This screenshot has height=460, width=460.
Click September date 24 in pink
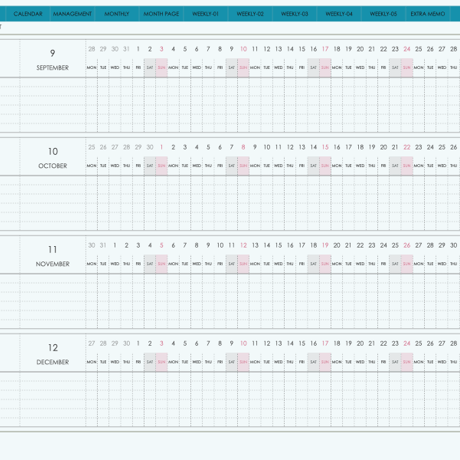point(407,49)
